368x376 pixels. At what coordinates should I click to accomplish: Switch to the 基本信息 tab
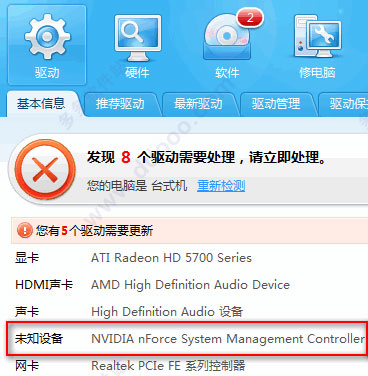coord(41,104)
